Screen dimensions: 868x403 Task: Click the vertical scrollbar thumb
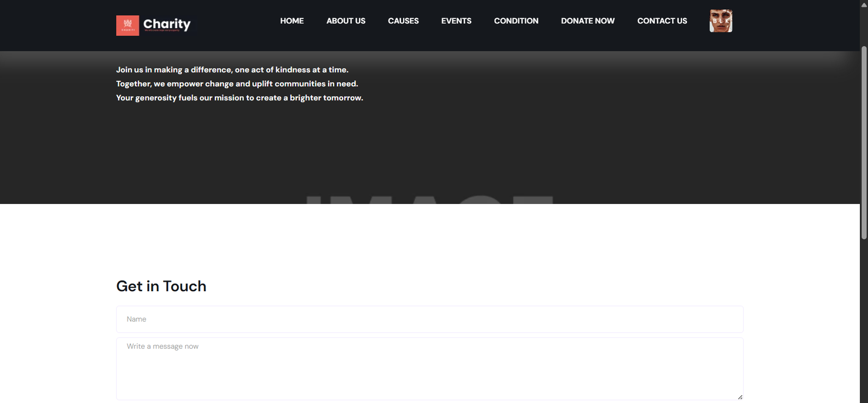[864, 142]
